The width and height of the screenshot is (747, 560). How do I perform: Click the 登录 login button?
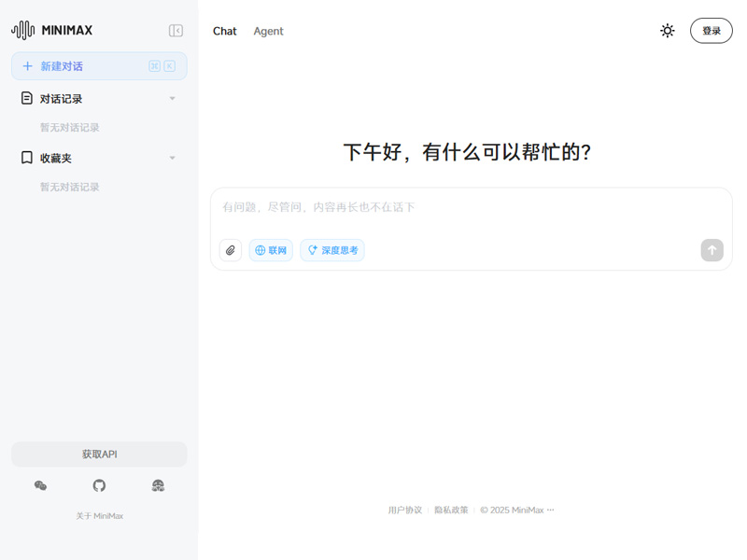(711, 31)
